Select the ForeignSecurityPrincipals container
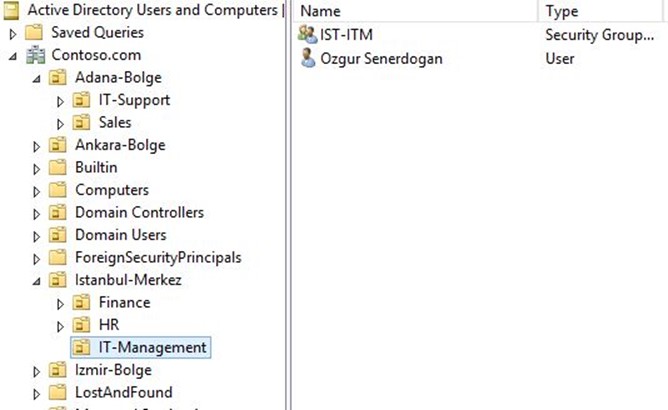The width and height of the screenshot is (668, 410). (158, 257)
